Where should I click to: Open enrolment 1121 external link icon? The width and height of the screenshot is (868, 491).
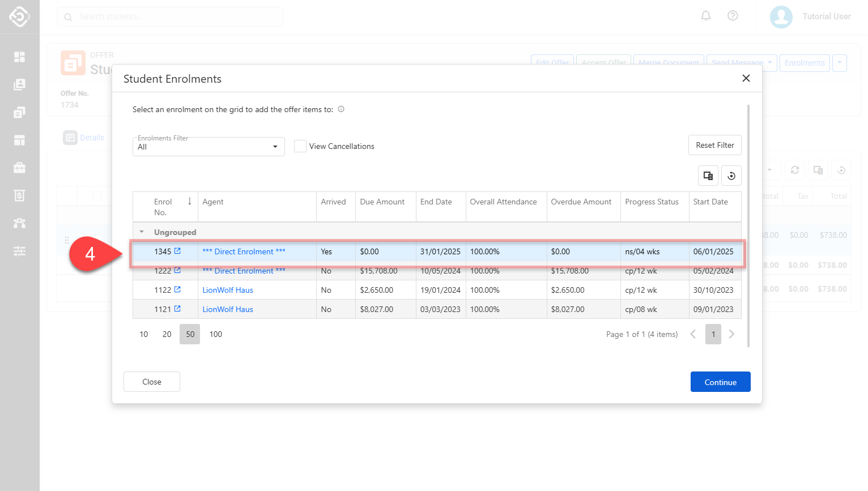point(177,309)
